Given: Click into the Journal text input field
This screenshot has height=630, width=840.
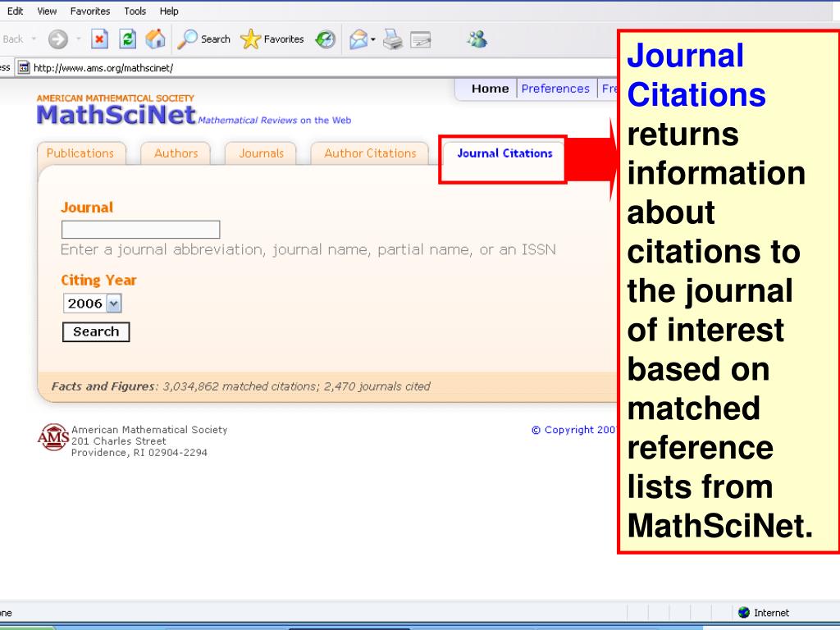Looking at the screenshot, I should 141,230.
